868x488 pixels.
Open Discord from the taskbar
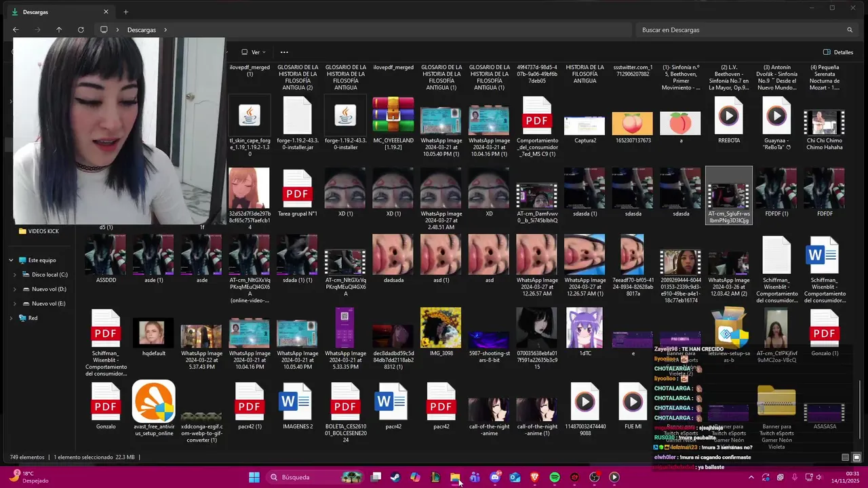click(x=495, y=477)
